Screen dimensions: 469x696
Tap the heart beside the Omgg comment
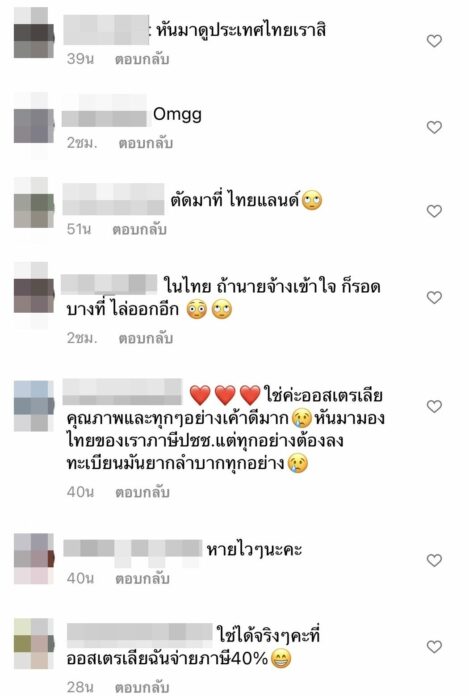434,127
